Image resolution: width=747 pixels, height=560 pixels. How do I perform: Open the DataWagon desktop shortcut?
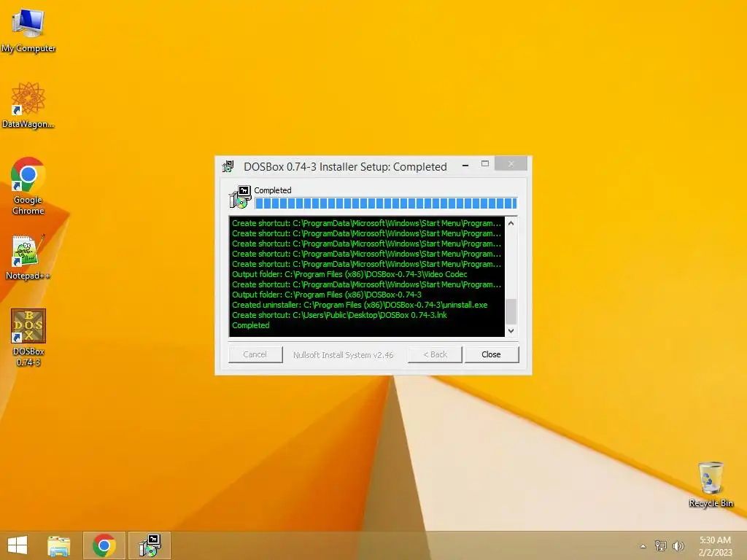pyautogui.click(x=28, y=105)
